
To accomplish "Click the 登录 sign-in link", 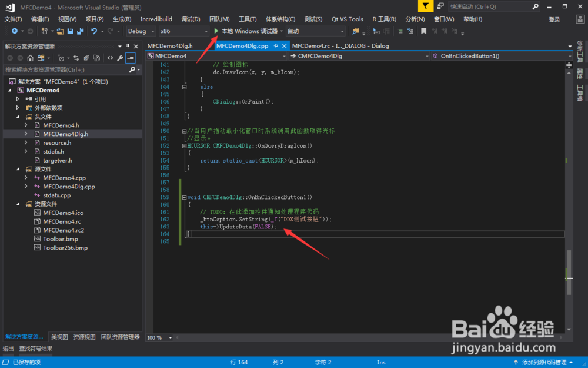I will (x=554, y=19).
